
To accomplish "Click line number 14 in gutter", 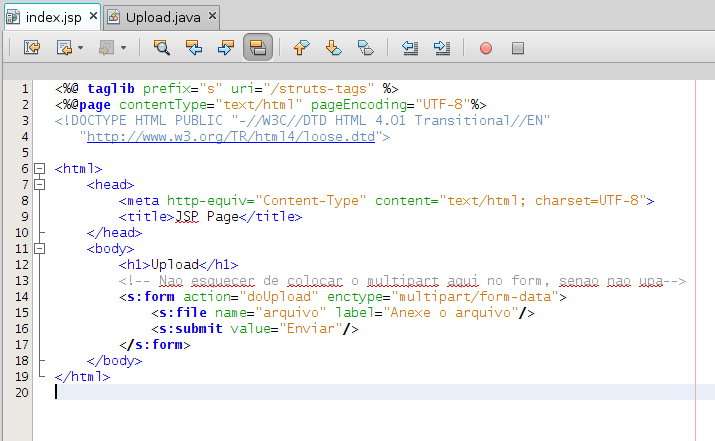I will click(21, 297).
